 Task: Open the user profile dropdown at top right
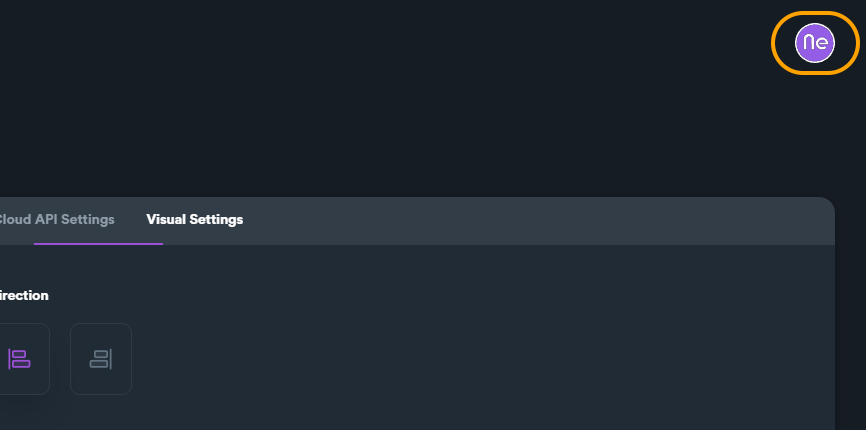pos(815,42)
